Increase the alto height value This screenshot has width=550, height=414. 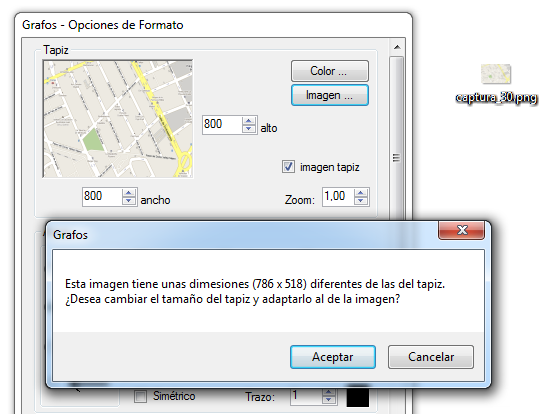pos(249,121)
